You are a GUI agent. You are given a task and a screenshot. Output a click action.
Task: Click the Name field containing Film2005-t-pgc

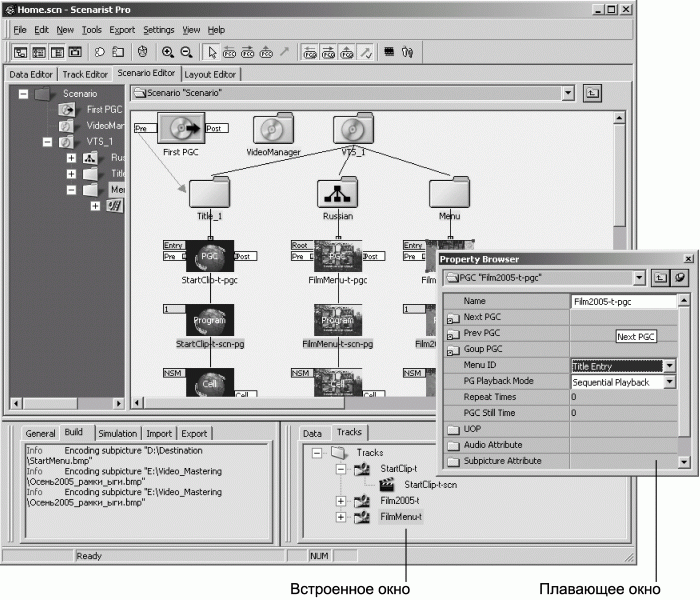pos(620,300)
